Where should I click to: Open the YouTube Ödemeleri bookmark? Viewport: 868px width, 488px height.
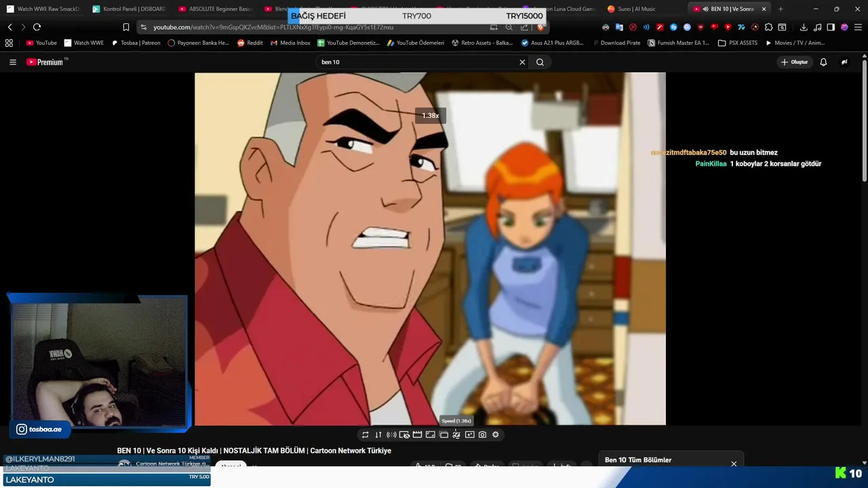tap(416, 43)
